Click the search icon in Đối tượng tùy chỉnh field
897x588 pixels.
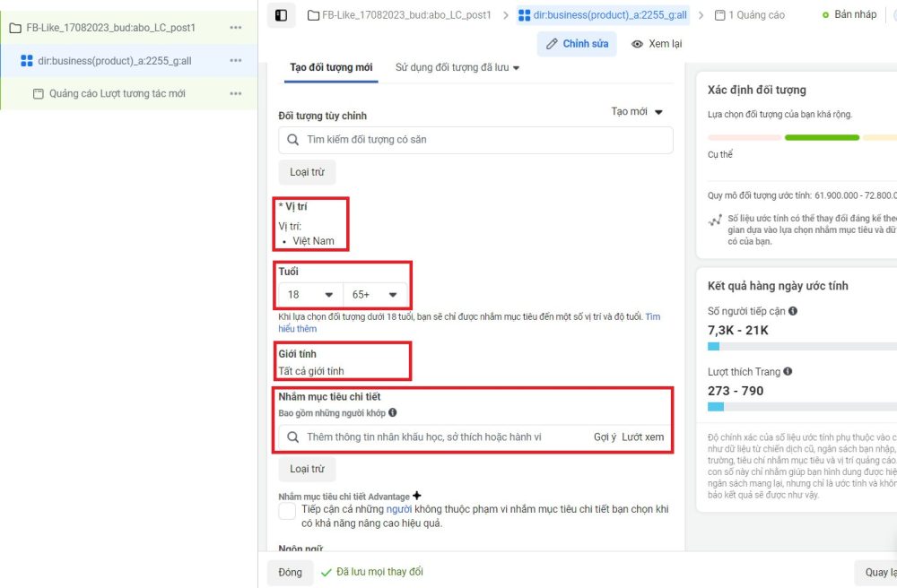[293, 140]
